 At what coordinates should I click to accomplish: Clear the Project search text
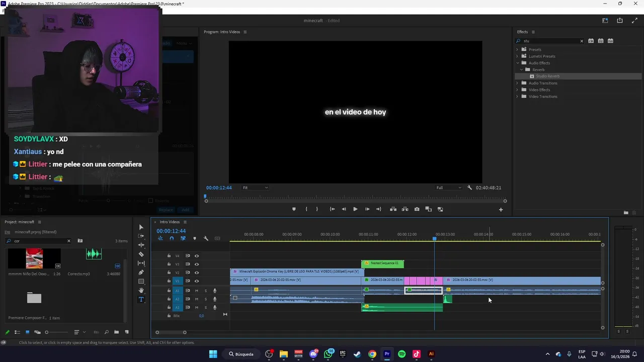coord(69,241)
